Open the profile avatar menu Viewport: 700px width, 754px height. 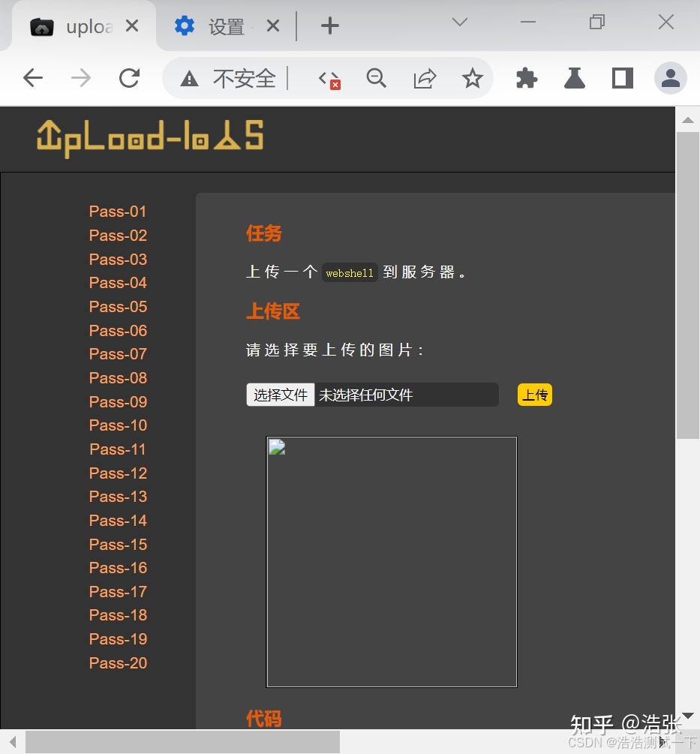pos(670,78)
